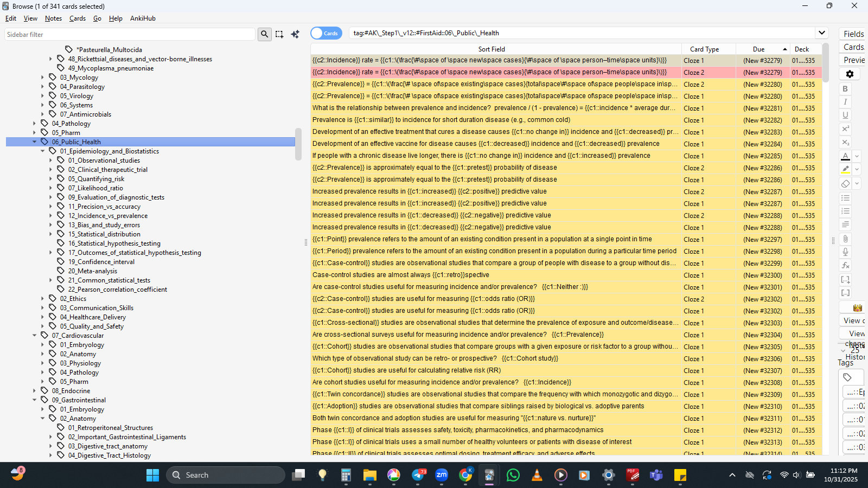Click the superscript formatting icon
This screenshot has height=488, width=868.
(x=845, y=129)
